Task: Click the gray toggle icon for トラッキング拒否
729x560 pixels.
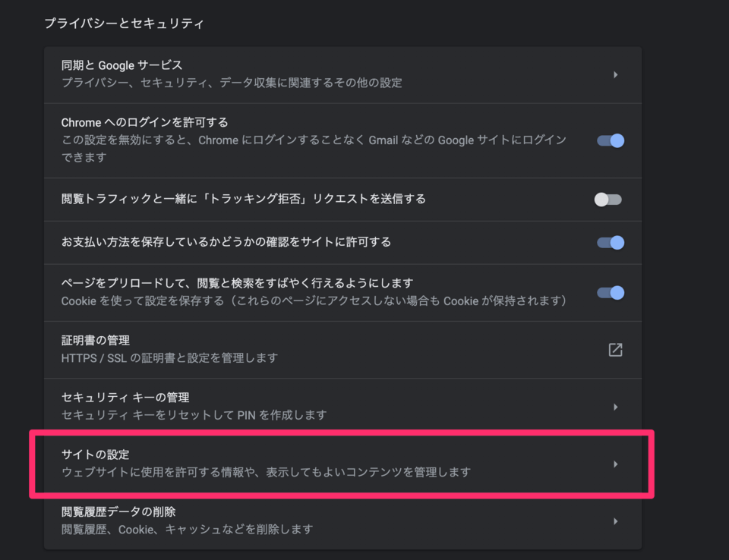Action: click(610, 199)
